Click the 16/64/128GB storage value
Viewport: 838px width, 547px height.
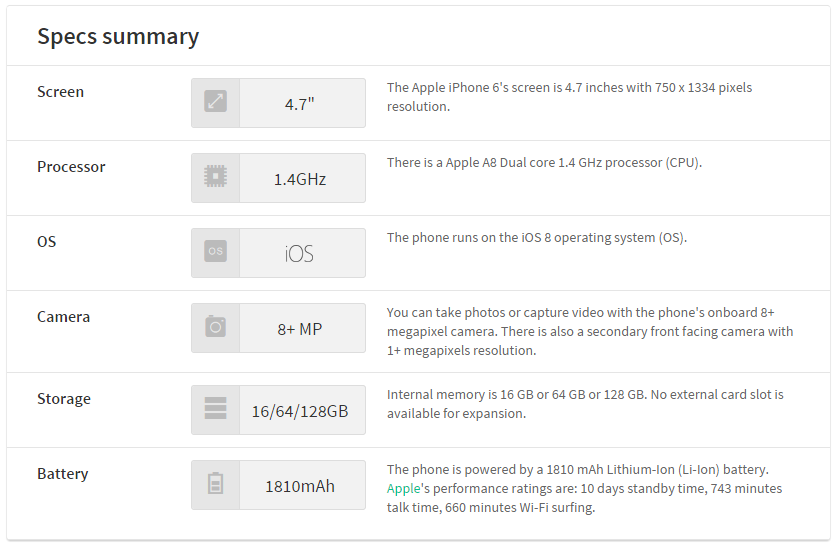301,410
